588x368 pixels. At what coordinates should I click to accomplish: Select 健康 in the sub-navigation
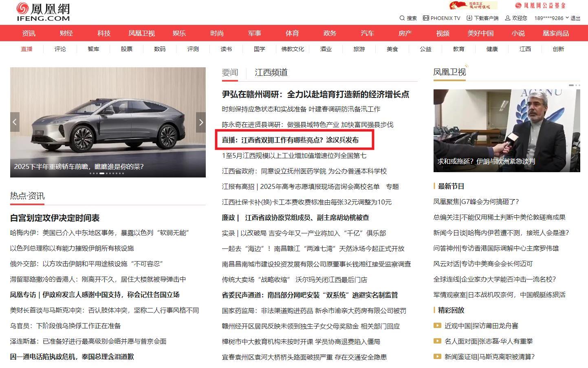[492, 49]
